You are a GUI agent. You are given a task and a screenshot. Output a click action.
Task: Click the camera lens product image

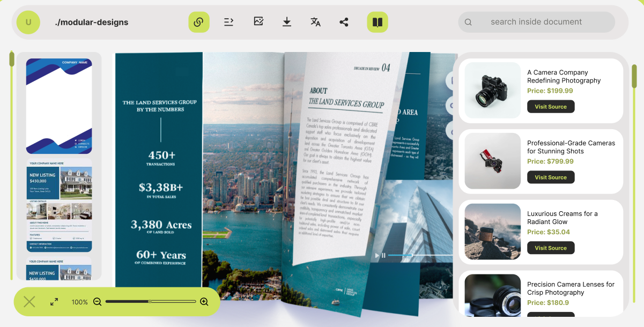[493, 295]
